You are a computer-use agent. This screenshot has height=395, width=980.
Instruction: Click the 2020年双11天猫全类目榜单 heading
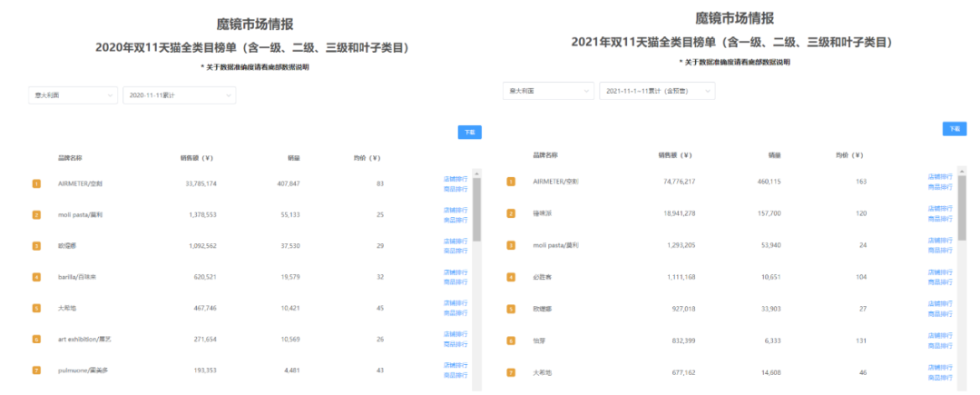point(252,48)
